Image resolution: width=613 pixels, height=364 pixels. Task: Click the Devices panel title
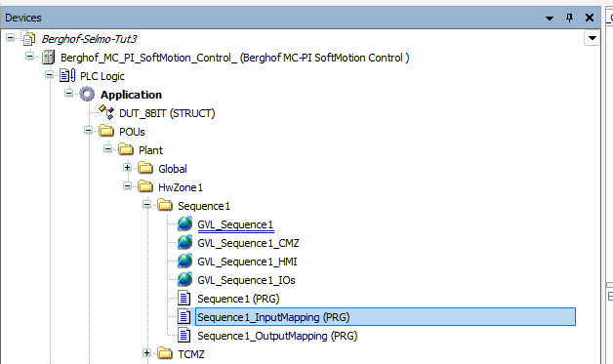tap(23, 18)
